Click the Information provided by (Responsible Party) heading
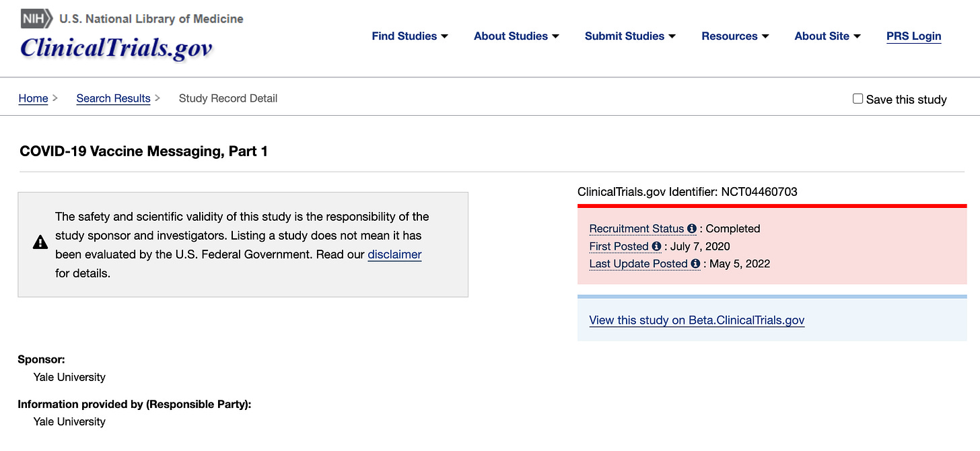This screenshot has height=451, width=980. (x=135, y=404)
